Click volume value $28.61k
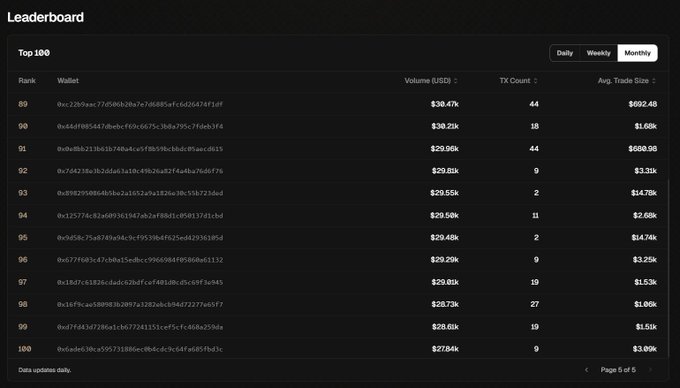 pos(445,327)
